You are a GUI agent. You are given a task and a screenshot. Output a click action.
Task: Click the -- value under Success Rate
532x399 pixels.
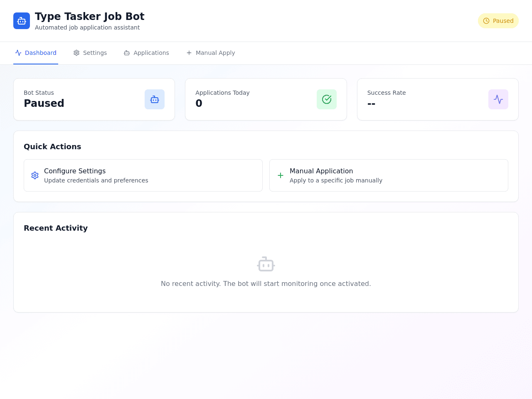pos(371,103)
